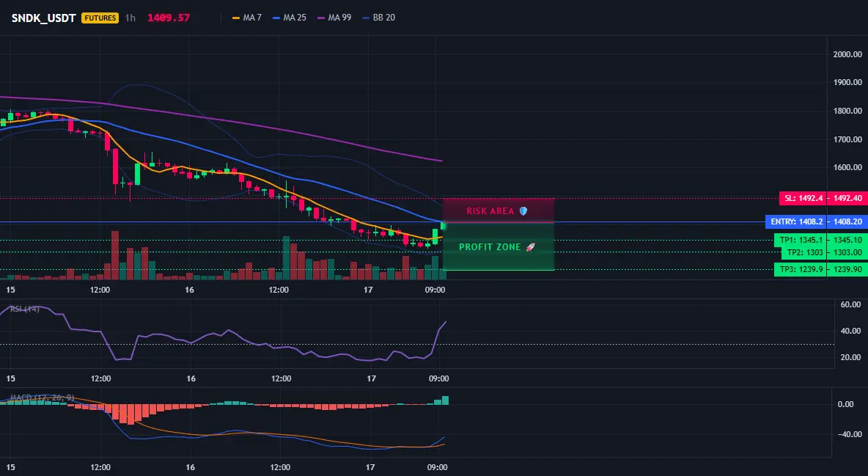
Task: Select the 1h timeframe label
Action: pos(130,18)
